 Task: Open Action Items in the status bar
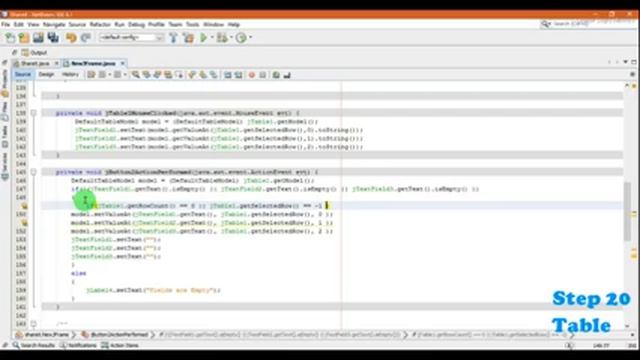(120, 346)
